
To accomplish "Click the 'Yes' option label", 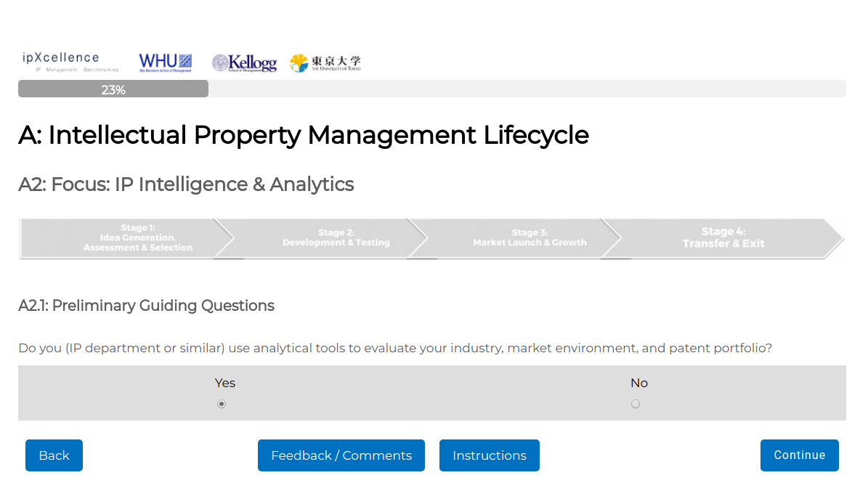I will 224,383.
